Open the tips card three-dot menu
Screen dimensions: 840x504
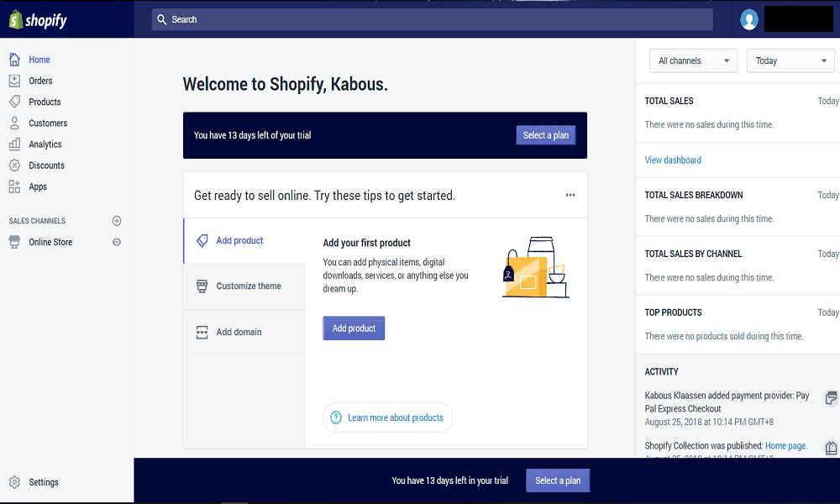(x=570, y=195)
